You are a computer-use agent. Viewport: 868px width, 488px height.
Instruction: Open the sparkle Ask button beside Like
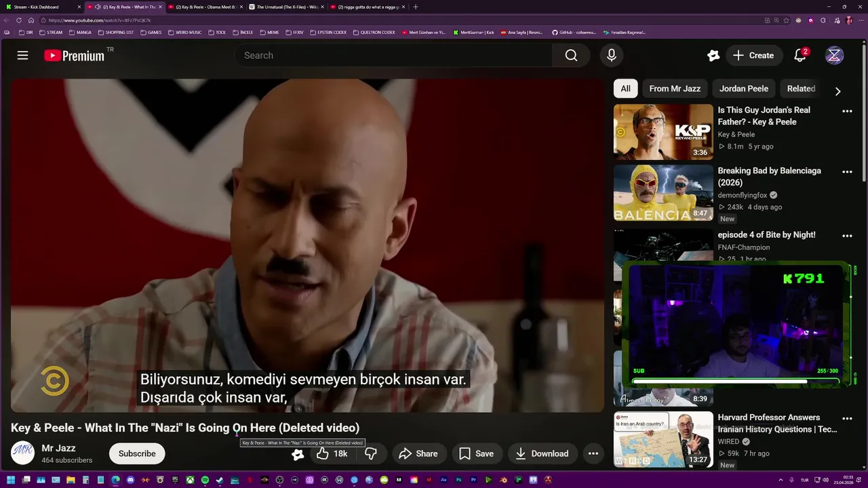click(298, 454)
